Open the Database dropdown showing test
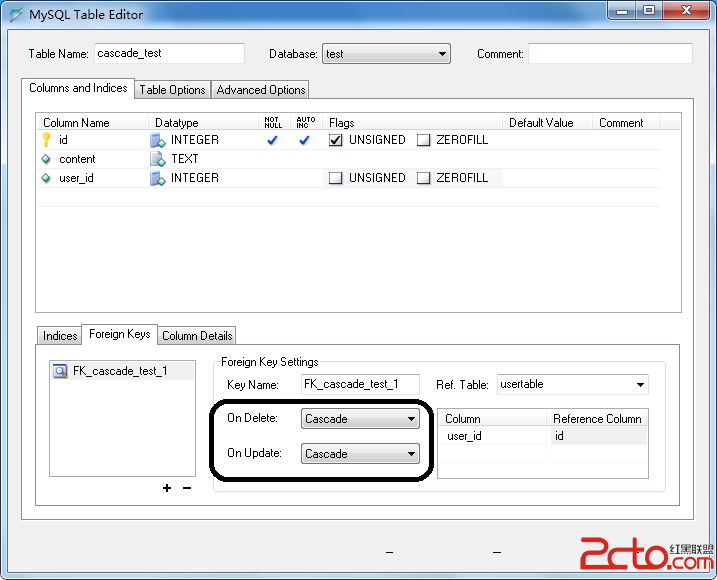Image resolution: width=717 pixels, height=580 pixels. tap(386, 54)
